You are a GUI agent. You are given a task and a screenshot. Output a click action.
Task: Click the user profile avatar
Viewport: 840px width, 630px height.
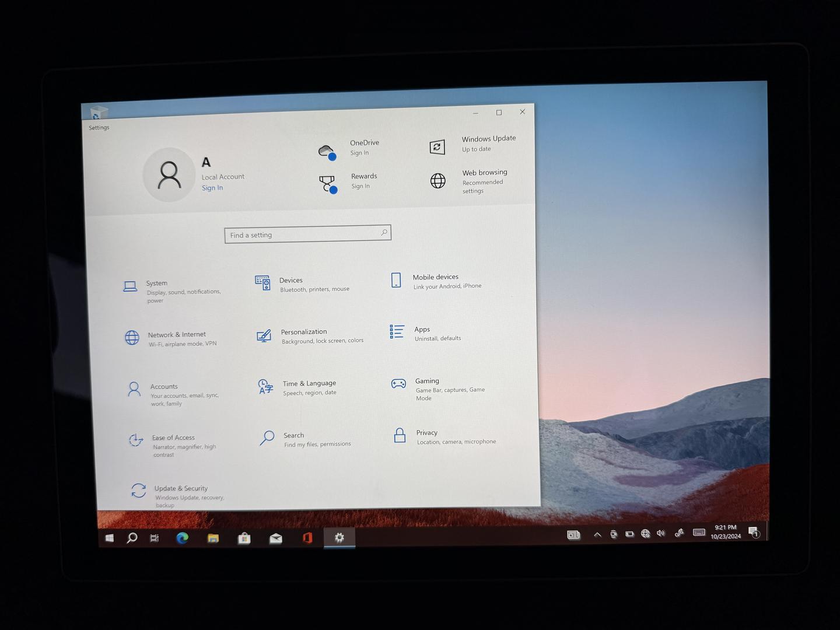tap(169, 175)
